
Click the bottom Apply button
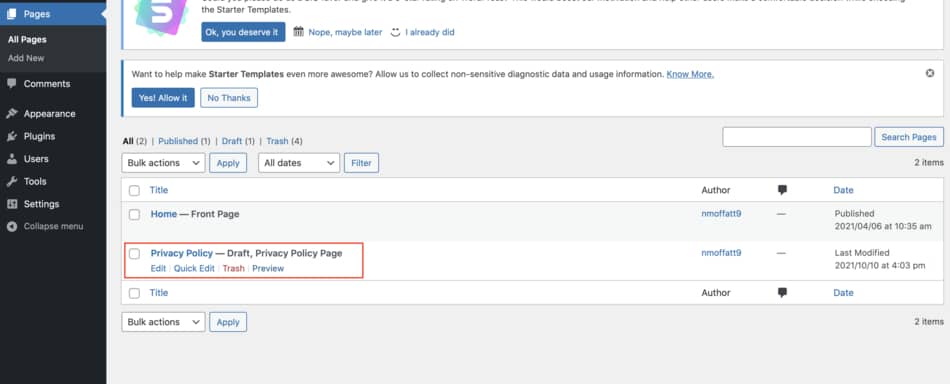click(x=228, y=322)
